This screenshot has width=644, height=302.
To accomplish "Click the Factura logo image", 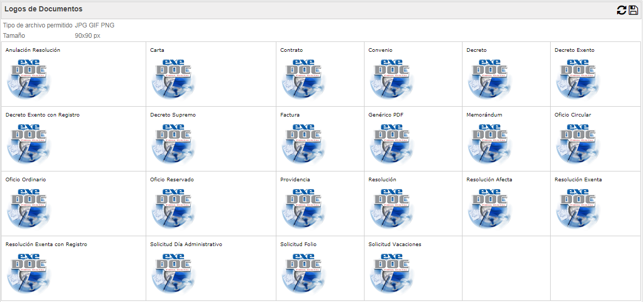I will [304, 144].
